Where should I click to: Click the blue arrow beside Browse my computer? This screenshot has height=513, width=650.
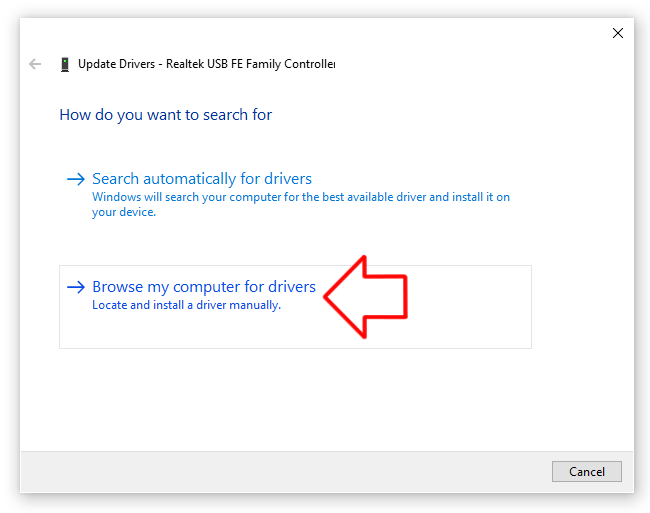75,287
